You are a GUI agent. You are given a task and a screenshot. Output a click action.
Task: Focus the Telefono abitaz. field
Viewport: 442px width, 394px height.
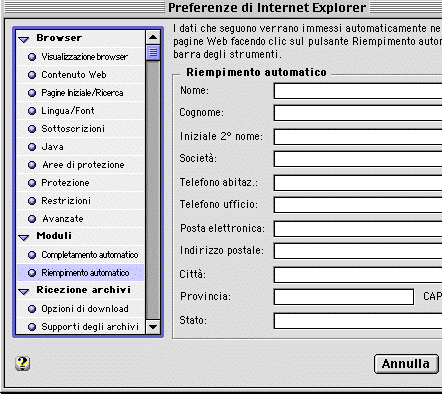coord(358,183)
